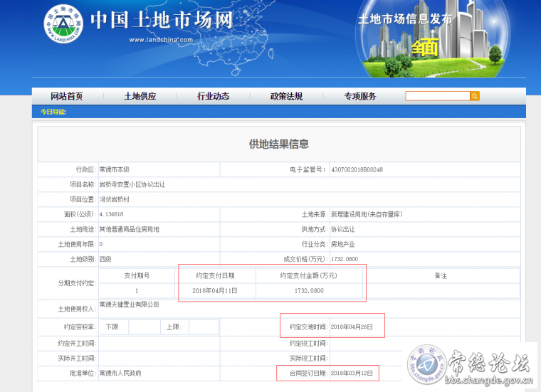This screenshot has width=541, height=392.
Task: Select the 约定支付金额 cell 1732.0800
Action: pos(309,291)
